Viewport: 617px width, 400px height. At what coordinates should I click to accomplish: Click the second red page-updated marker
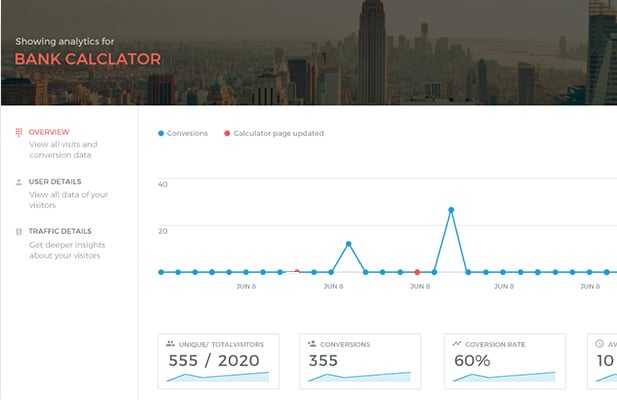[417, 272]
